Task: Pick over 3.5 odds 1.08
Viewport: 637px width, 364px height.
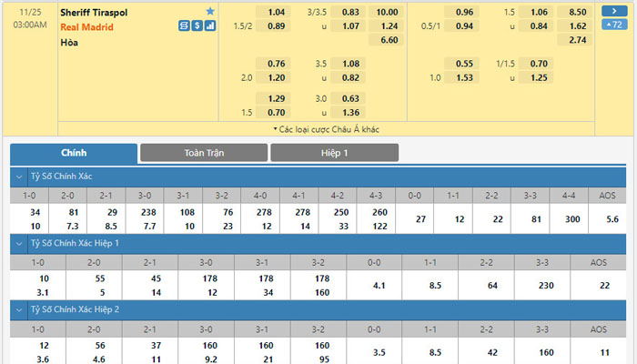Action: [x=348, y=64]
